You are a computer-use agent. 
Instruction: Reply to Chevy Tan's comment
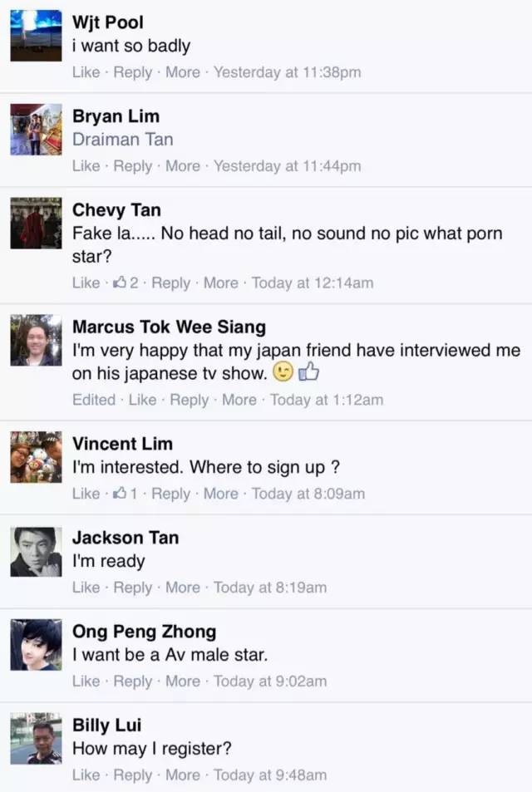pos(170,283)
